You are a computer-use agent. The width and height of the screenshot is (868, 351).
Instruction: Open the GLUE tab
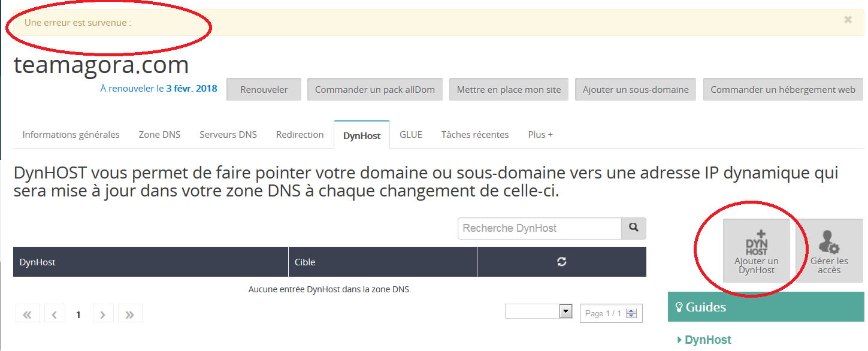(x=411, y=134)
